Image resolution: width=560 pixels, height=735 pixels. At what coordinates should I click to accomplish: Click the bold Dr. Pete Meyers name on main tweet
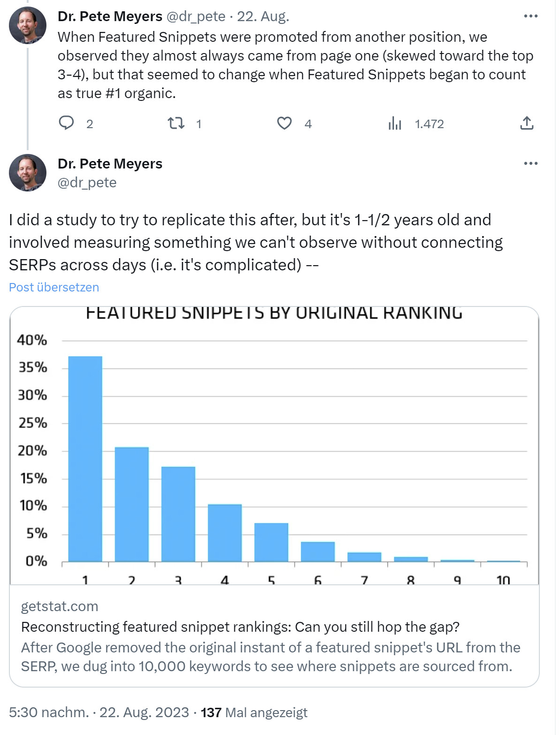coord(110,164)
